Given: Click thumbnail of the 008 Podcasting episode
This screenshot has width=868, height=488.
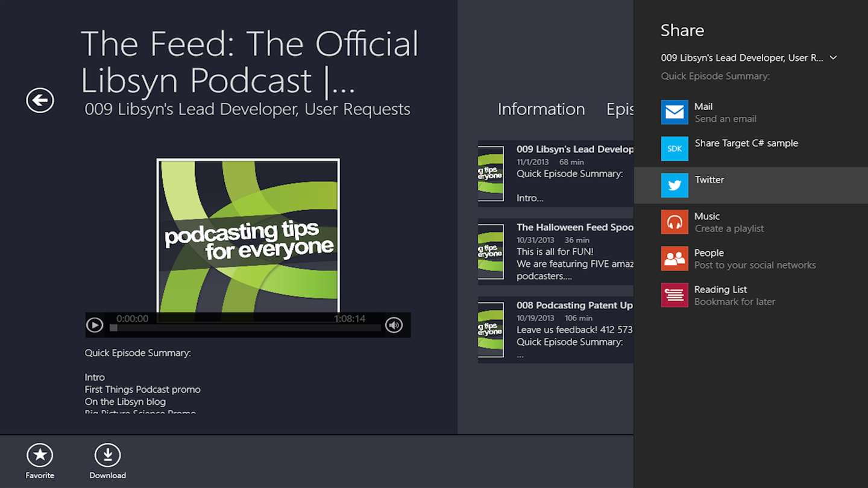Looking at the screenshot, I should click(491, 330).
